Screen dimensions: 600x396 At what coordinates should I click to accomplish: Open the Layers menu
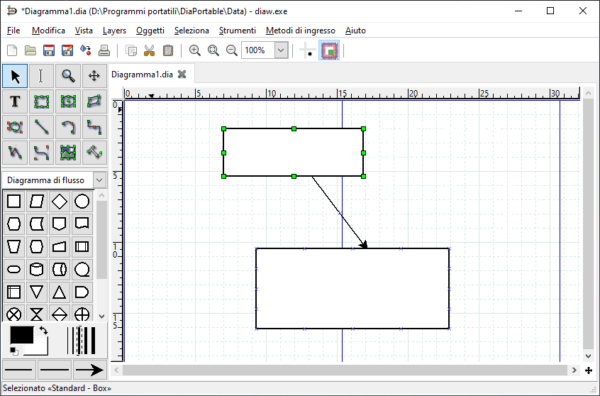tap(114, 31)
